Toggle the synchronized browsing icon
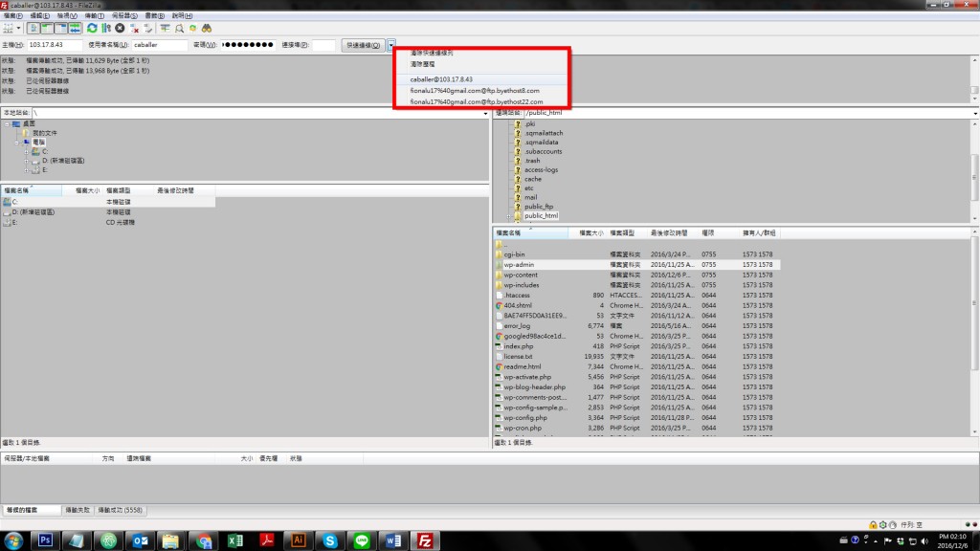980x551 pixels. pos(193,28)
